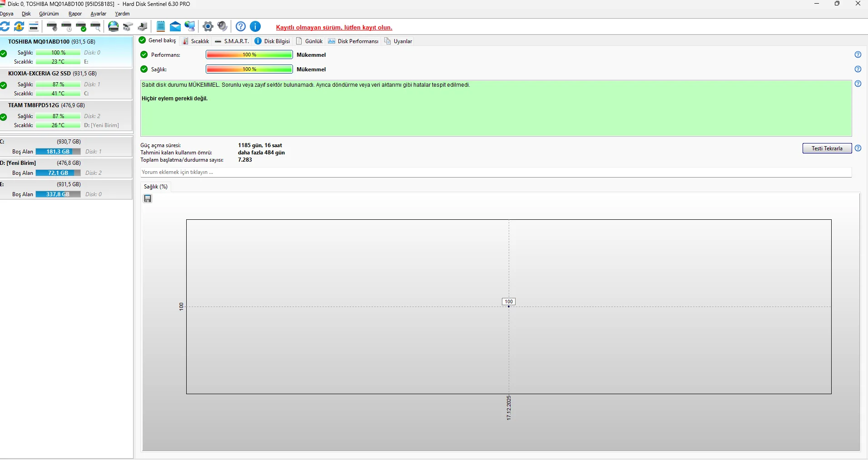Select TOSHIBA MQ01ABD100 disk entry
868x460 pixels.
point(66,52)
